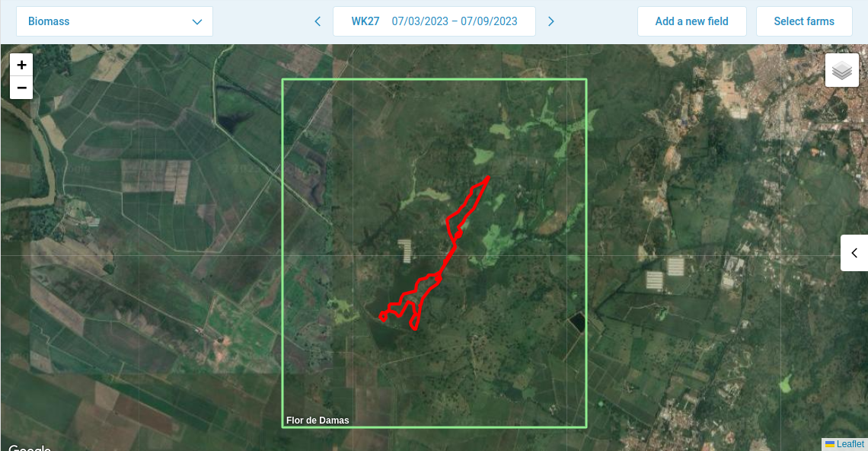Click the Google watermark on the map

pos(28,446)
